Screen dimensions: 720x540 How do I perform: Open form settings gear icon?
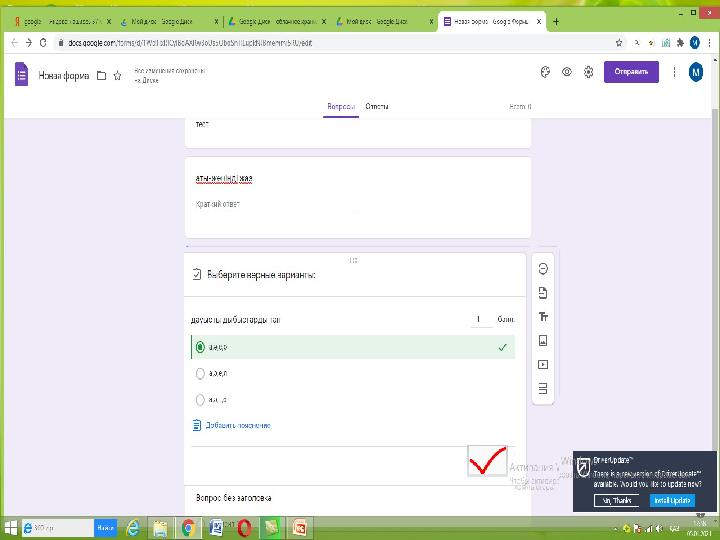pos(588,72)
